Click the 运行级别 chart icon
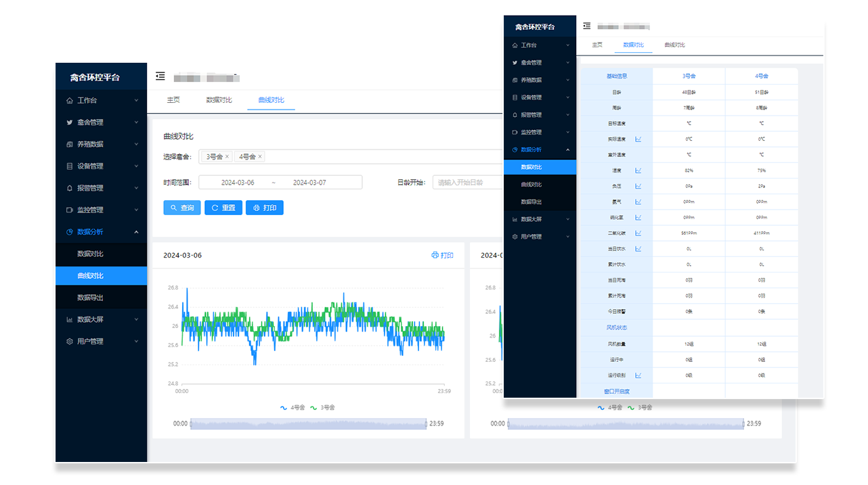 click(x=638, y=375)
